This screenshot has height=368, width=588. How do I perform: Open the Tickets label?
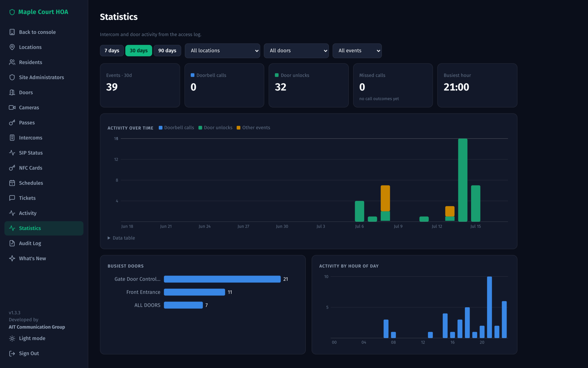pos(27,198)
